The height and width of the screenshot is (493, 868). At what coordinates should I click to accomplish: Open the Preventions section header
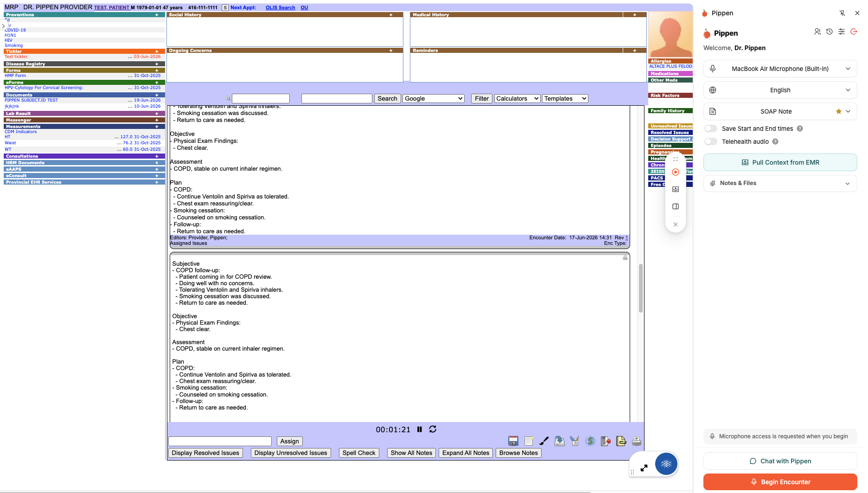(20, 15)
